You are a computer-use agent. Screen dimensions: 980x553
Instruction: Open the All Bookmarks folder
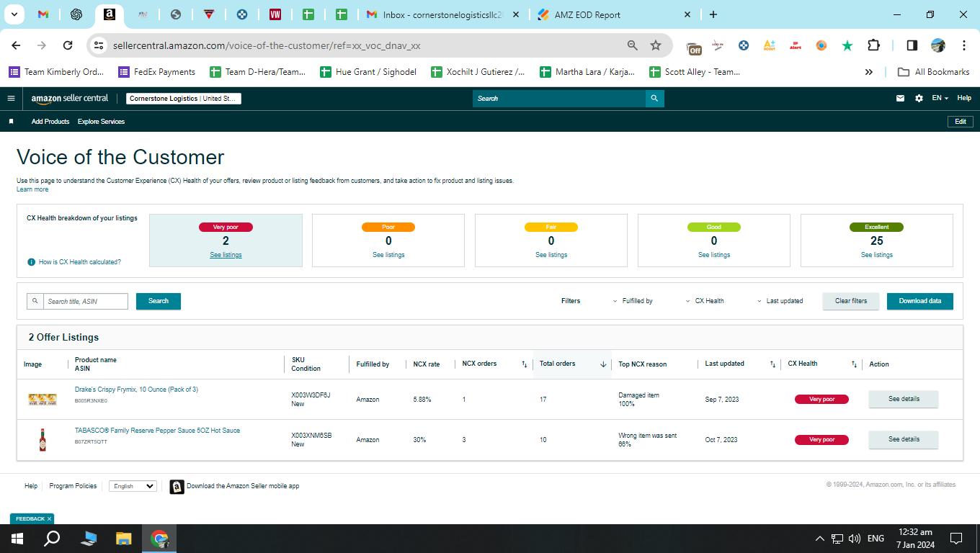pyautogui.click(x=933, y=72)
